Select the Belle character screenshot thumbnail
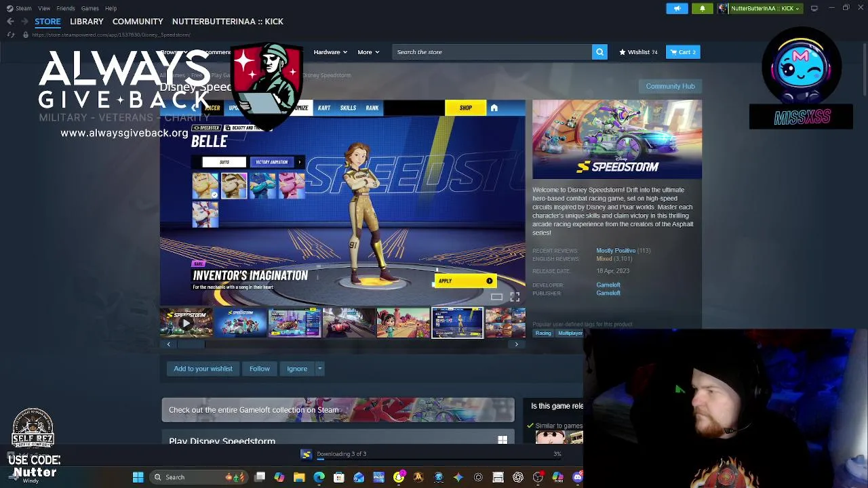Viewport: 868px width, 488px height. click(458, 323)
